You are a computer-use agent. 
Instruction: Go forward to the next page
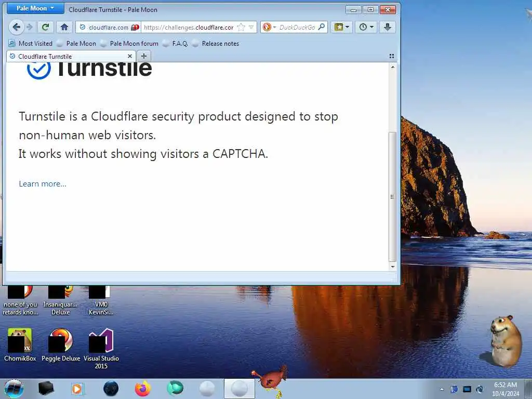click(x=30, y=27)
